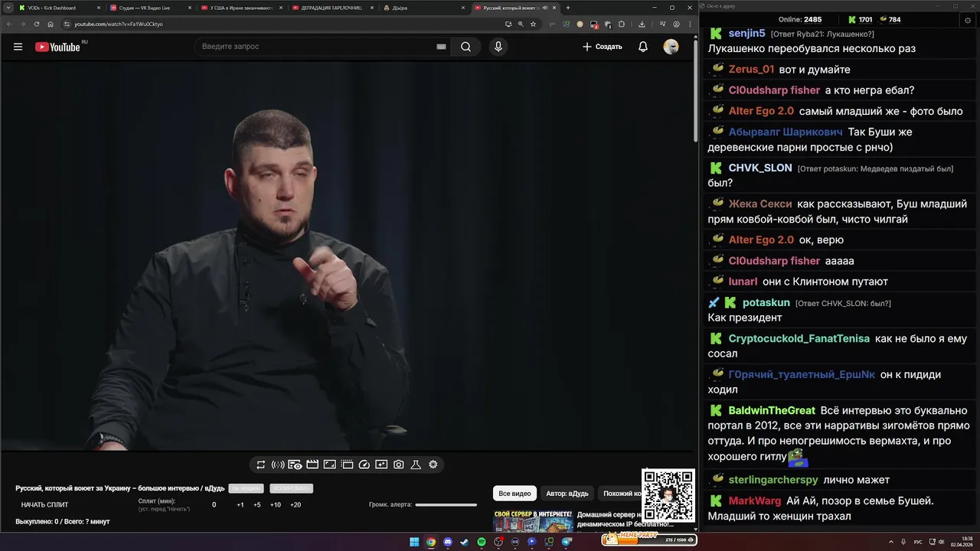Open the YouTube account avatar menu
The width and height of the screenshot is (980, 551).
671,47
